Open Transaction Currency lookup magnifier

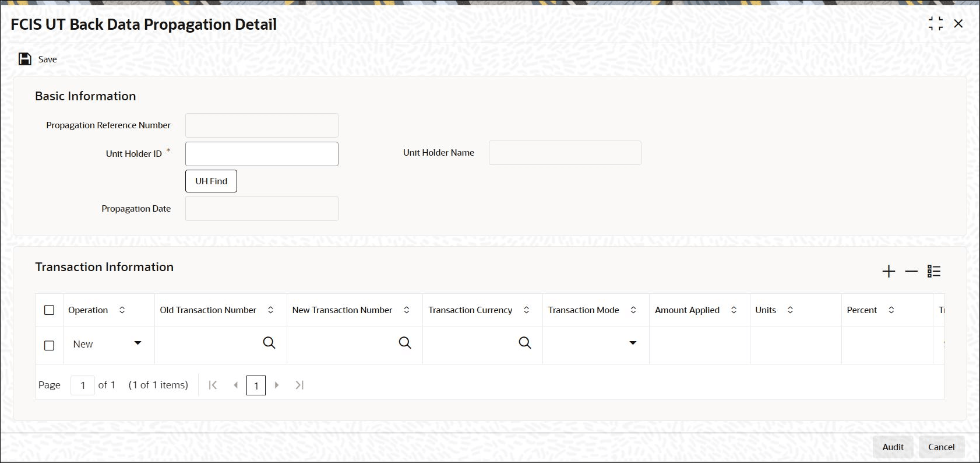tap(525, 343)
